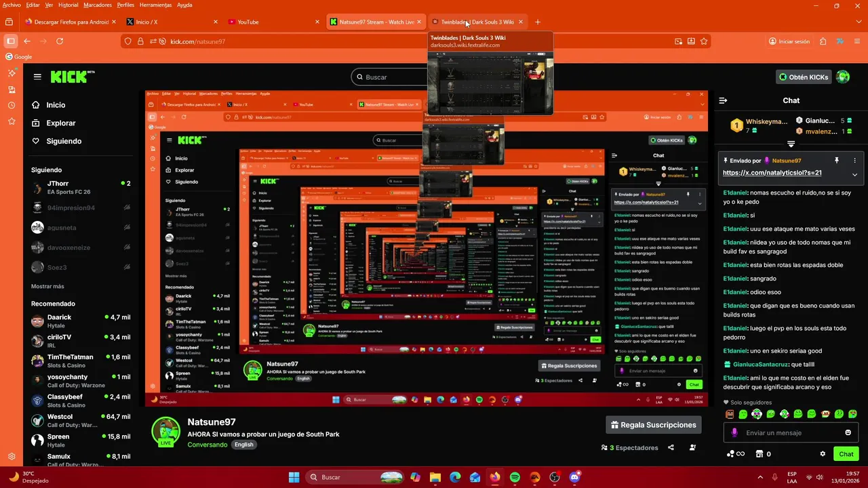The image size is (868, 488).
Task: Open Daarick's recommended channel
Action: pyautogui.click(x=81, y=321)
